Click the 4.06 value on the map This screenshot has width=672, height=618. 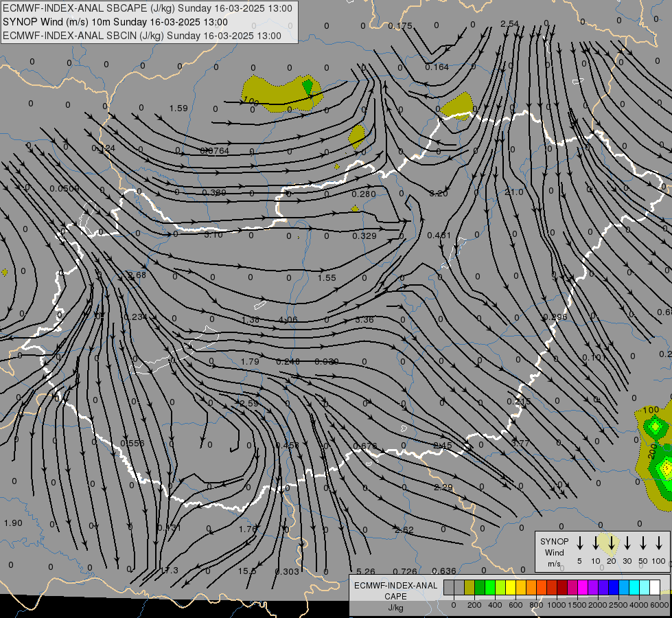[288, 320]
